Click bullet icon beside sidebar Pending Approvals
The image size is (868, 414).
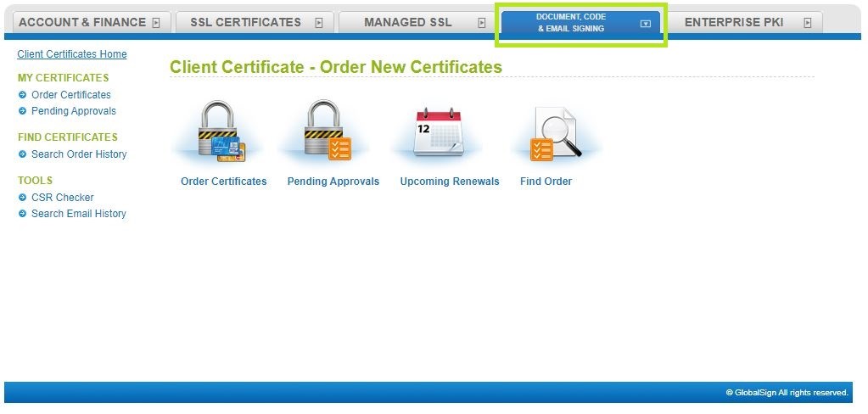click(22, 110)
